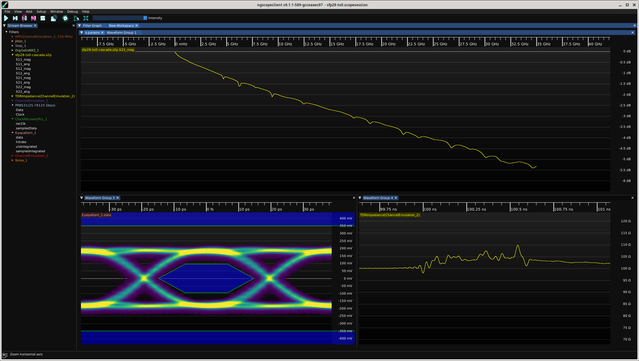Click the ngscopeclient app icon in title bar
Screen dimensions: 639x361
point(4,5)
